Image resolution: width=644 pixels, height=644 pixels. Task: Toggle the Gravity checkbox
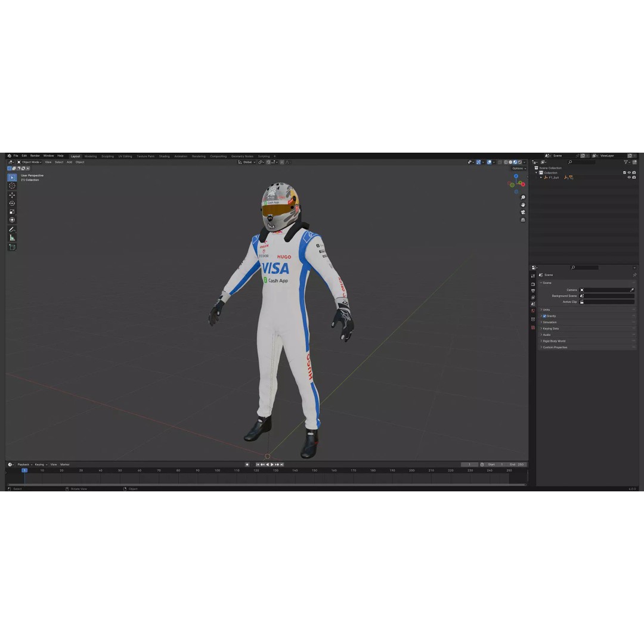click(x=544, y=316)
